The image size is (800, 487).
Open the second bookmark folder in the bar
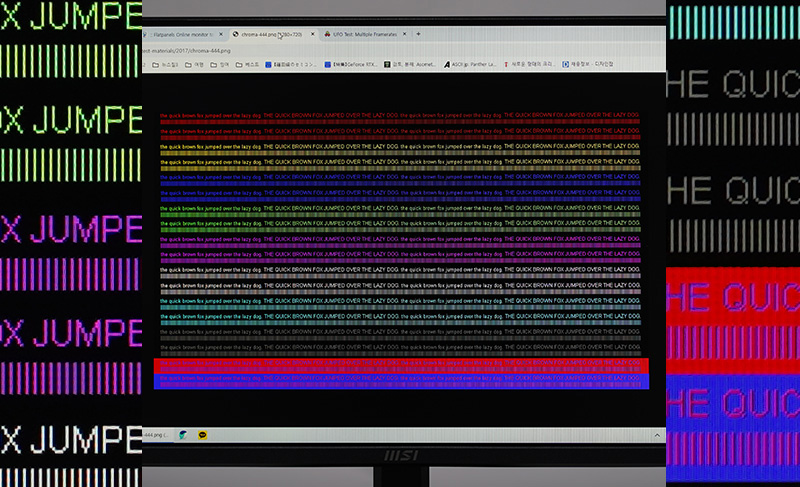194,65
